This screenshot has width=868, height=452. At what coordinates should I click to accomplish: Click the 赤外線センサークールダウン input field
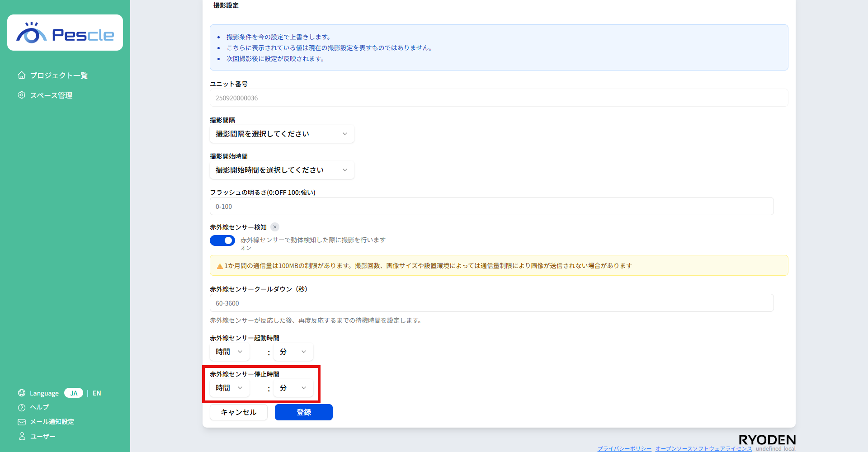click(492, 303)
